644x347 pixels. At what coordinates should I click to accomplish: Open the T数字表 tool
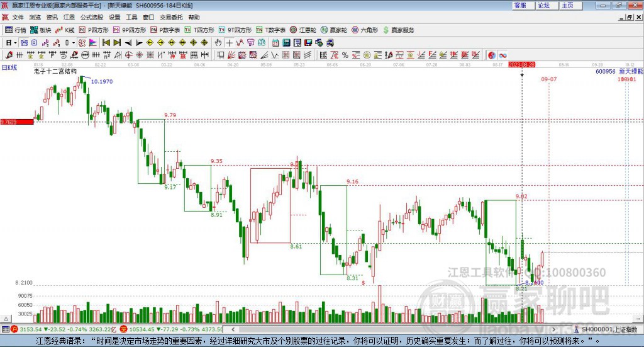pyautogui.click(x=270, y=30)
